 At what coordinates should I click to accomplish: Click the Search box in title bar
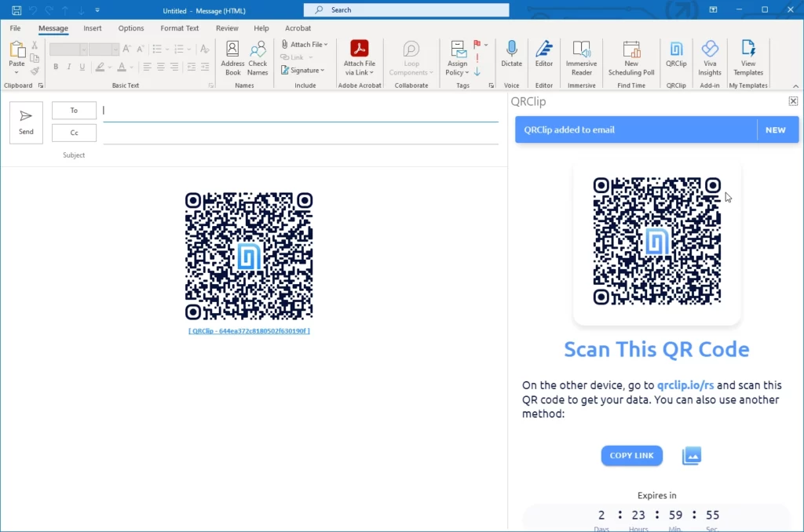407,9
